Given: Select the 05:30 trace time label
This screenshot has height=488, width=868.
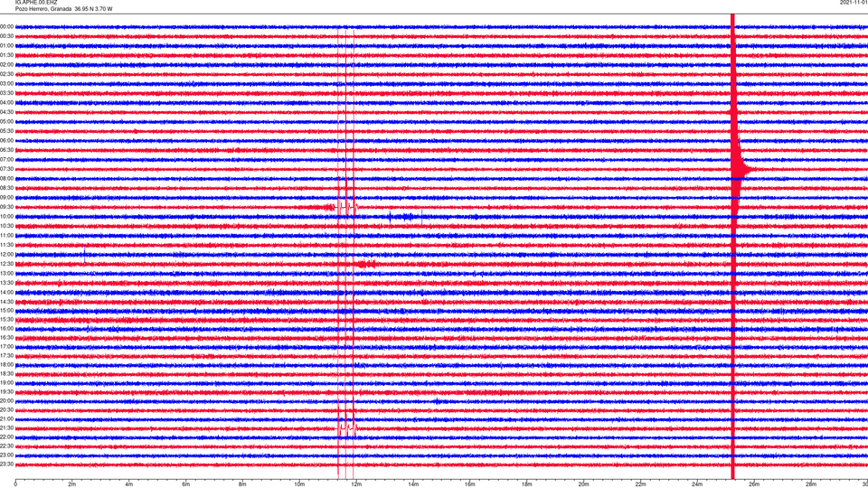Looking at the screenshot, I should tap(7, 131).
